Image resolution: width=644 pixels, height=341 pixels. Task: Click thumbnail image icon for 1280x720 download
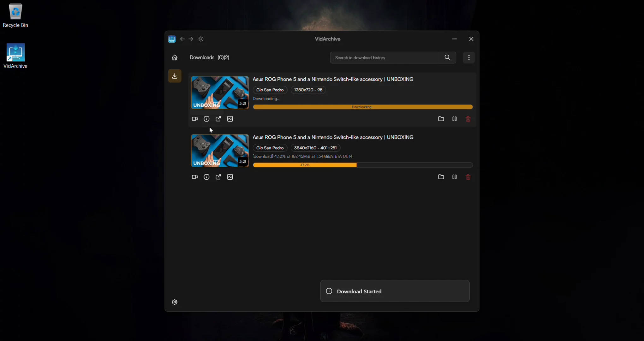[x=230, y=119]
